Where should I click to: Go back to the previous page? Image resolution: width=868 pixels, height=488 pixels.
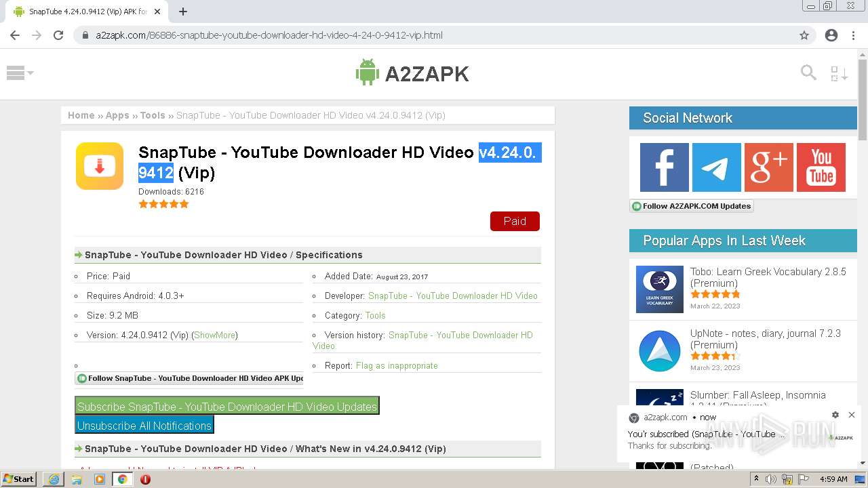15,35
